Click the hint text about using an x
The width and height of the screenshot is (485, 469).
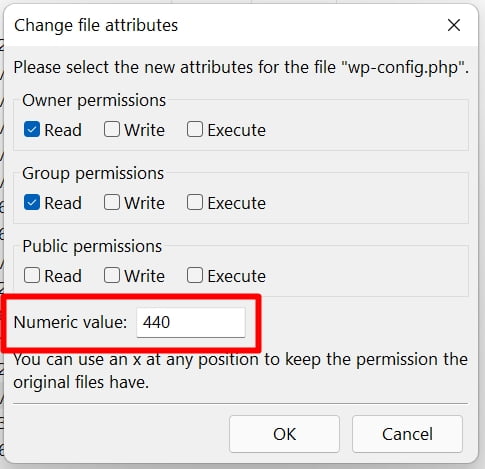[x=240, y=371]
